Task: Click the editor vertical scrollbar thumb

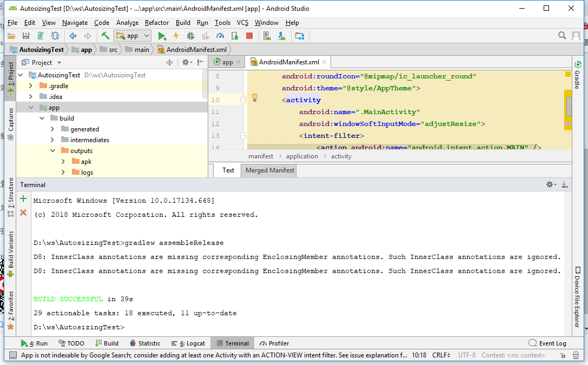Action: tap(569, 107)
